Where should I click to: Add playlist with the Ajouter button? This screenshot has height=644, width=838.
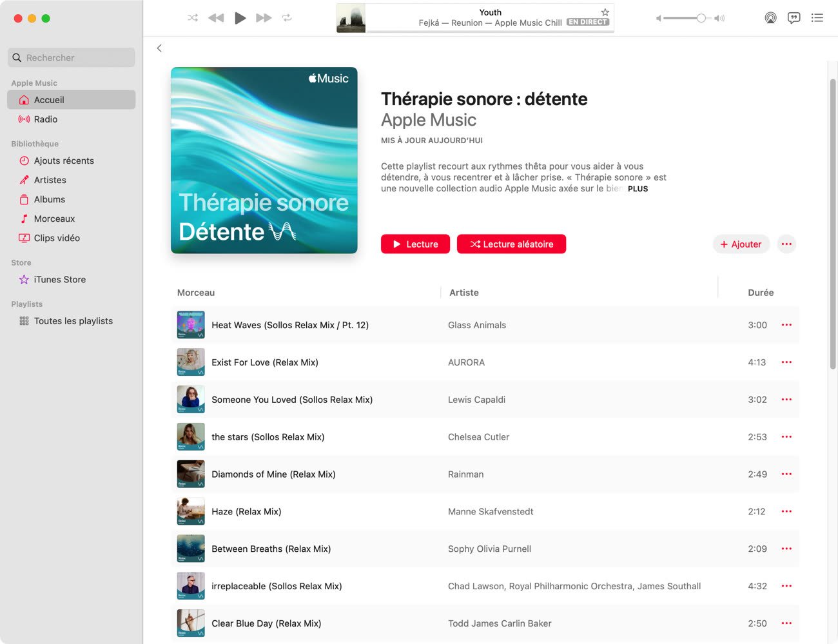tap(741, 244)
